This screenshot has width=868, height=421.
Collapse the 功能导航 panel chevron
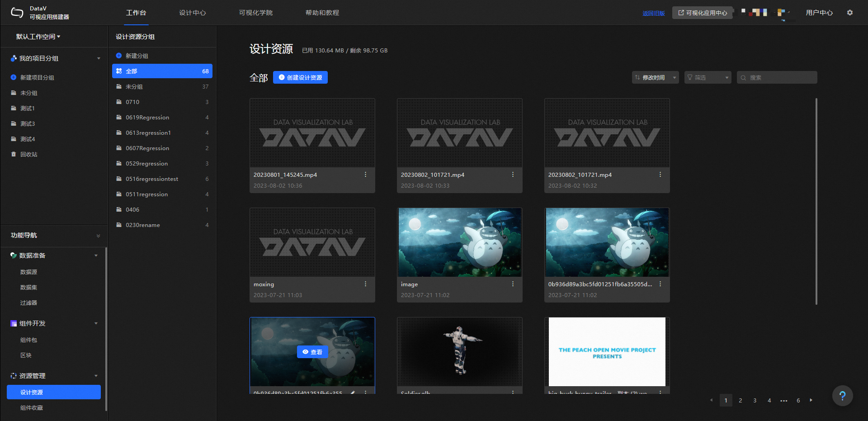click(99, 236)
